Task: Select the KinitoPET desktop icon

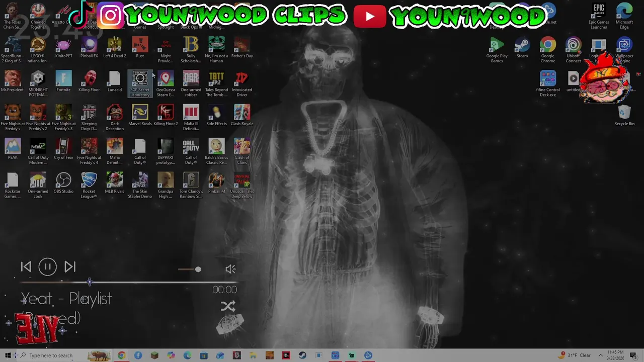Action: pyautogui.click(x=63, y=48)
